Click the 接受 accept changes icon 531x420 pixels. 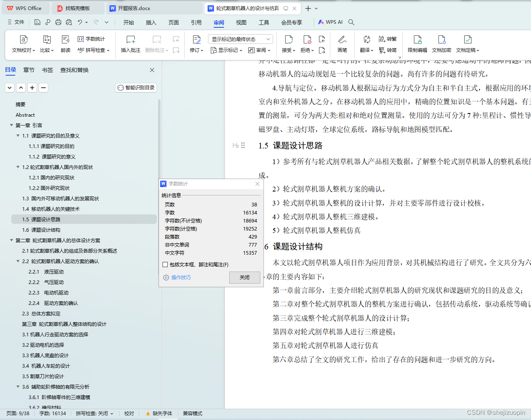tap(288, 39)
